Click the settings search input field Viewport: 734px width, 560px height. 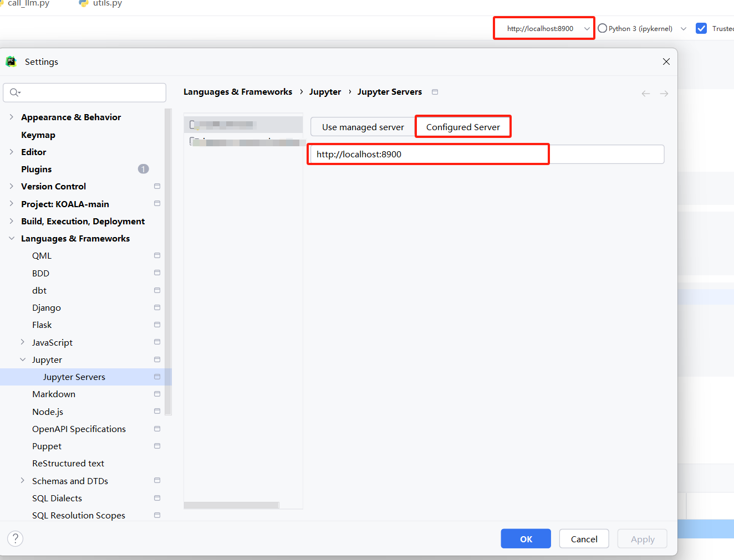pyautogui.click(x=85, y=93)
